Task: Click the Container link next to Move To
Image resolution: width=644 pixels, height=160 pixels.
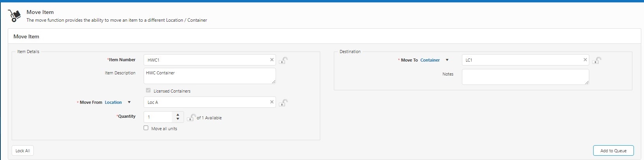Action: click(x=430, y=60)
